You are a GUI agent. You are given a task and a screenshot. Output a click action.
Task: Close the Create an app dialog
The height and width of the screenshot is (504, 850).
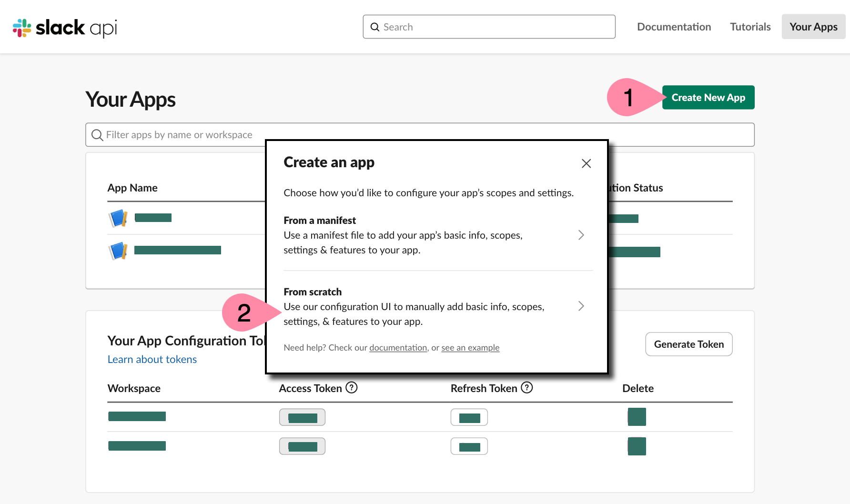(x=586, y=163)
